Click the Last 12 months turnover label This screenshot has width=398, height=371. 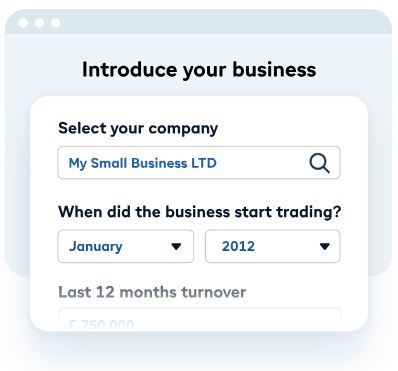[x=152, y=292]
